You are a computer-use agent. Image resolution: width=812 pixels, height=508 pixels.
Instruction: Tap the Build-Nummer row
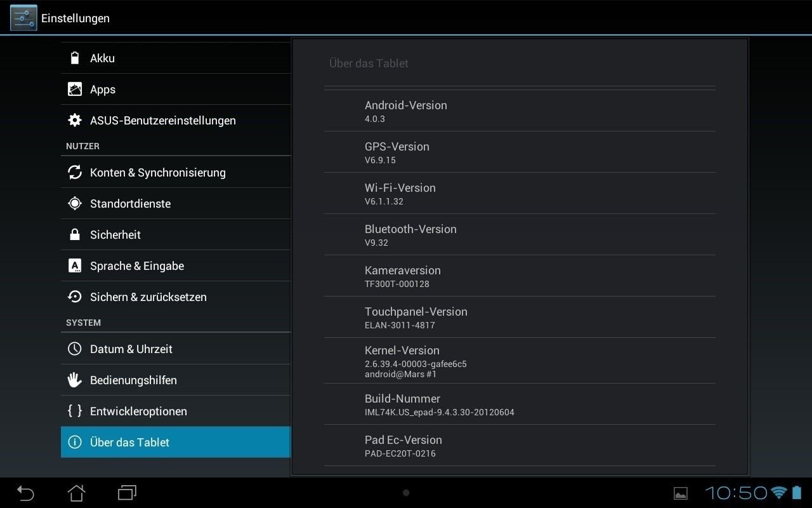pyautogui.click(x=520, y=404)
